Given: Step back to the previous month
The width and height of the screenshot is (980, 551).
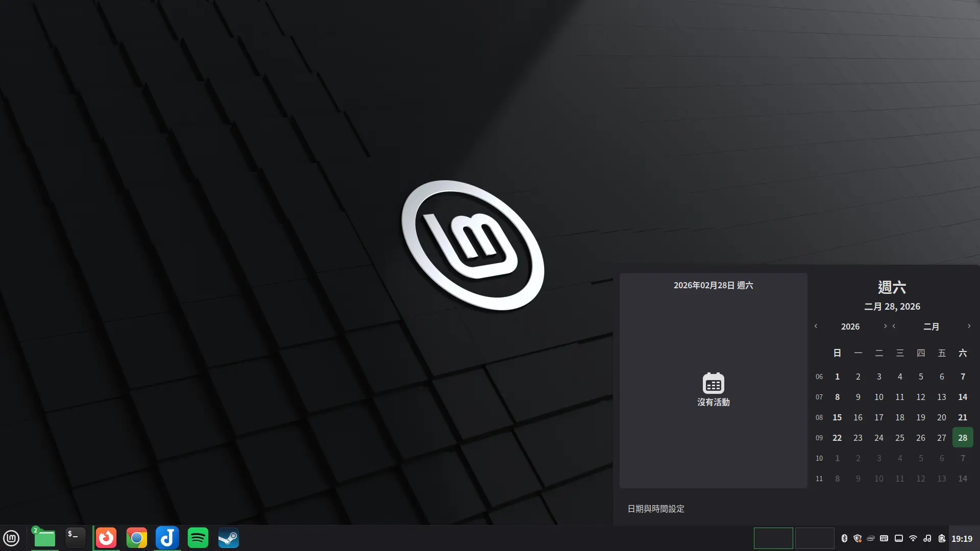Looking at the screenshot, I should (894, 326).
